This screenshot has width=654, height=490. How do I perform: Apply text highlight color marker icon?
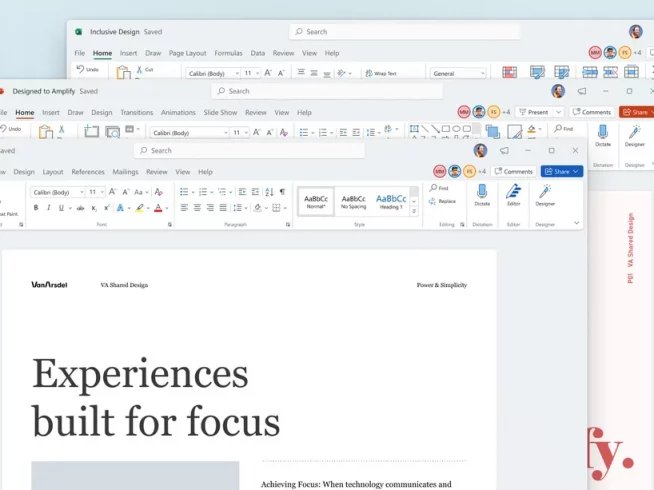click(x=139, y=208)
